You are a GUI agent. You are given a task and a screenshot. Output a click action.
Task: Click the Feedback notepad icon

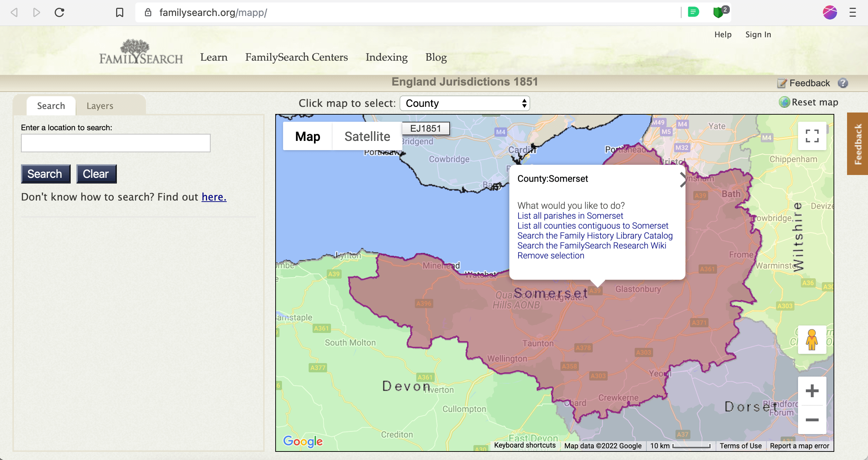[782, 83]
